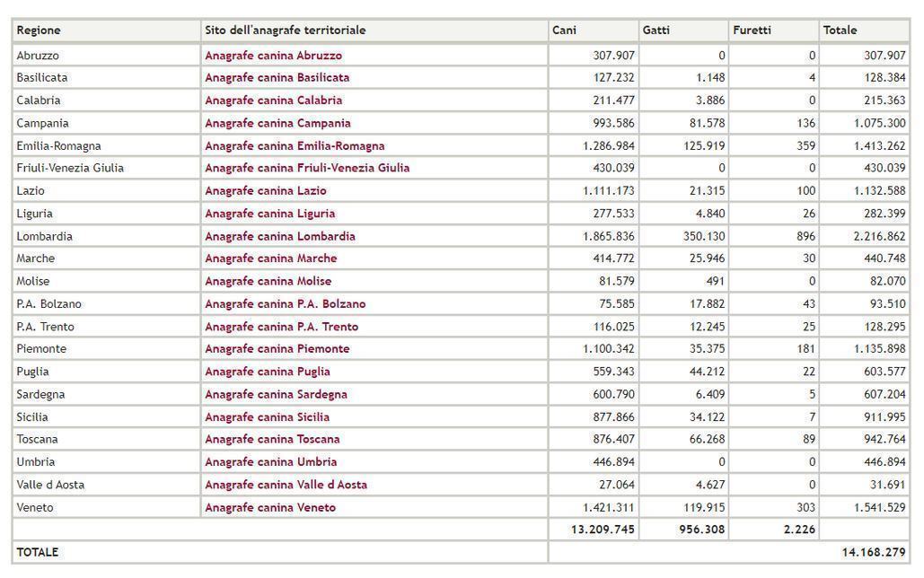Screen dimensions: 924x578
Task: Open the Anagrafe canina Abruzzo link
Action: (x=273, y=56)
